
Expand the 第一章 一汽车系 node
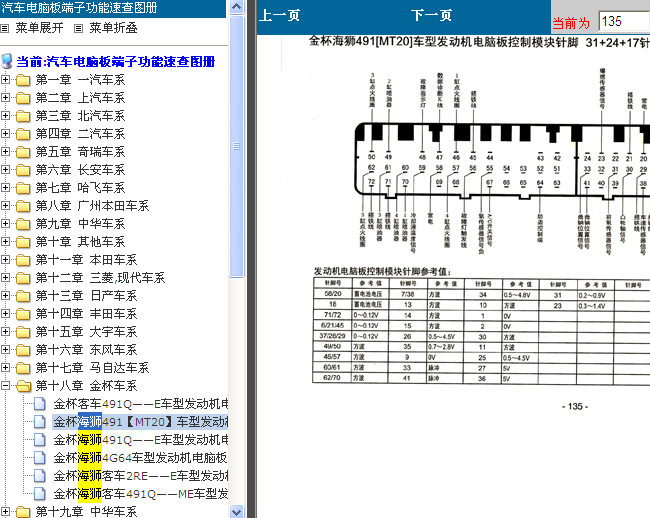(x=5, y=80)
